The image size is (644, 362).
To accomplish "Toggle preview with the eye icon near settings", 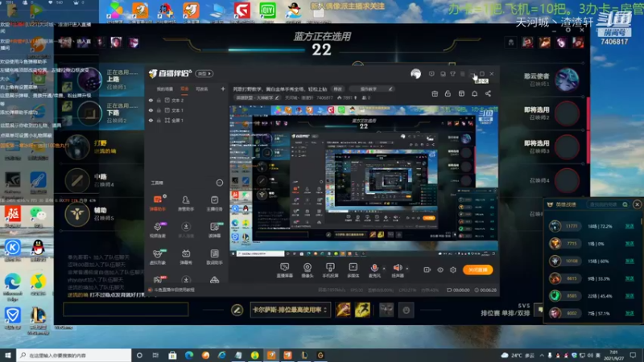I will pos(440,269).
